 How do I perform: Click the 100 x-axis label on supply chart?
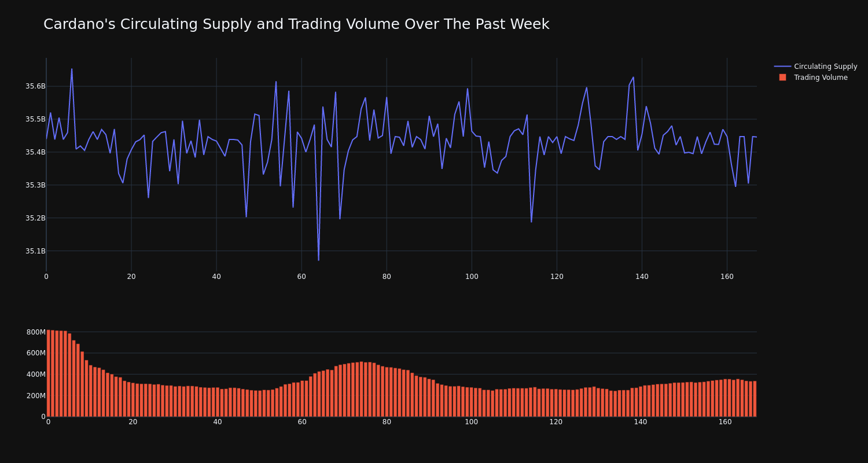pos(472,277)
